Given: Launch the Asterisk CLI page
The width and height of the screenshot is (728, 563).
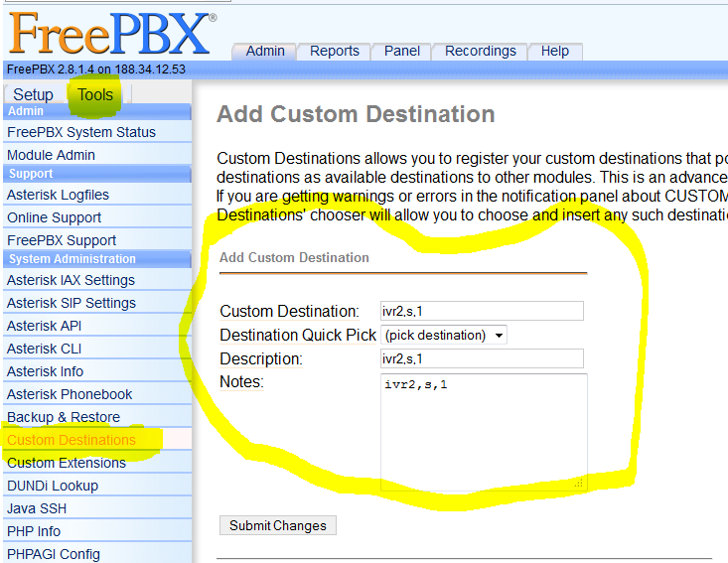Looking at the screenshot, I should click(45, 349).
